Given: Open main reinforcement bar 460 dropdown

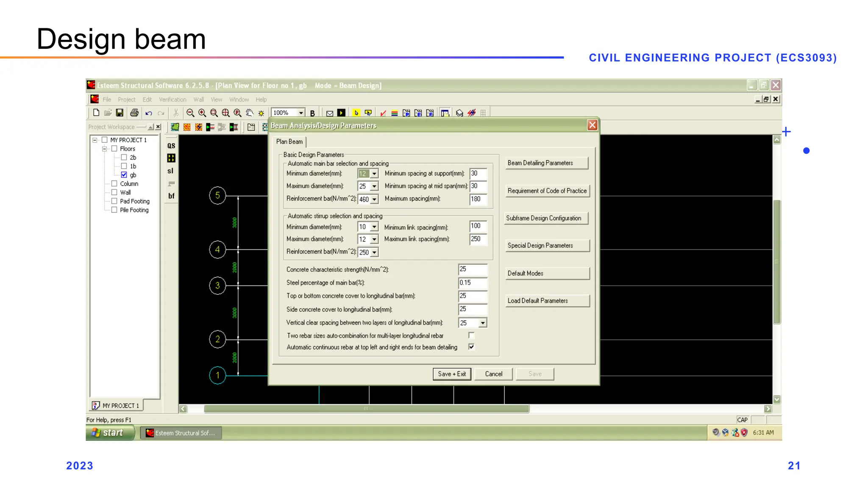Looking at the screenshot, I should [374, 199].
